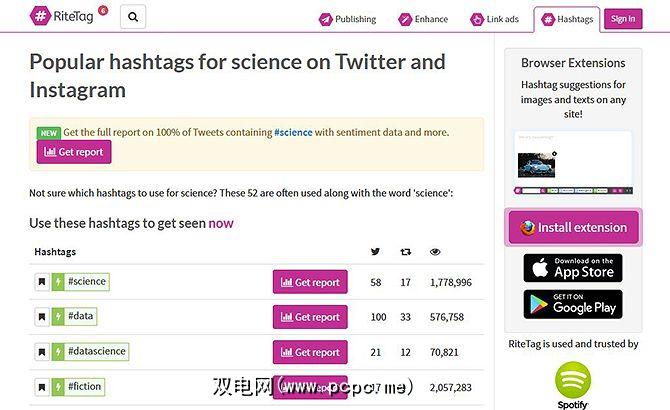Bookmark the #fiction hashtag

click(x=42, y=386)
